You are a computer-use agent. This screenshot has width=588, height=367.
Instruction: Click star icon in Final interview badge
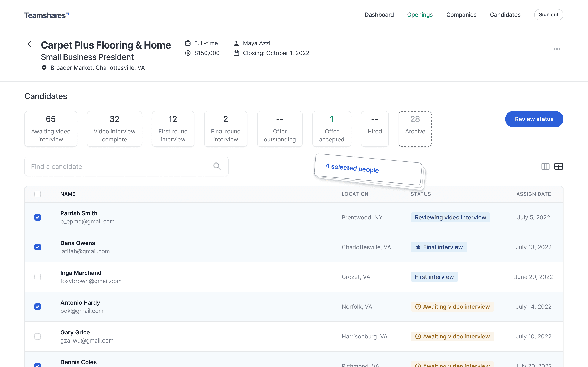(x=418, y=247)
